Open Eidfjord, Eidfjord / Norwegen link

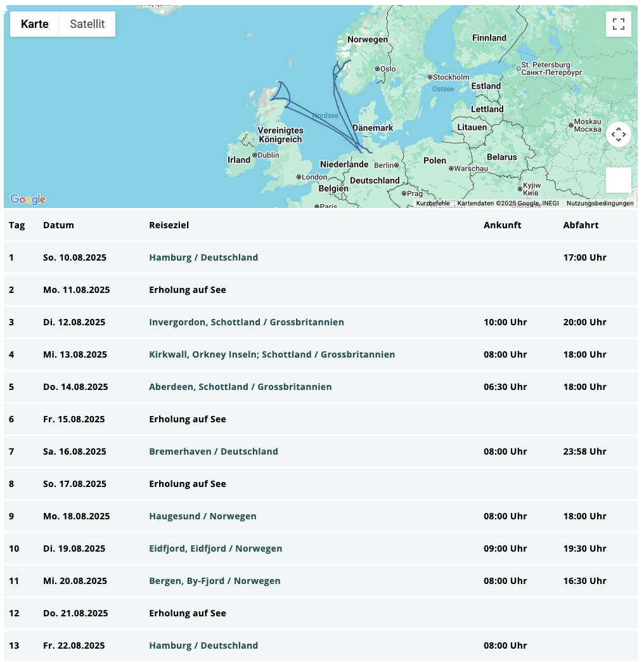(216, 548)
